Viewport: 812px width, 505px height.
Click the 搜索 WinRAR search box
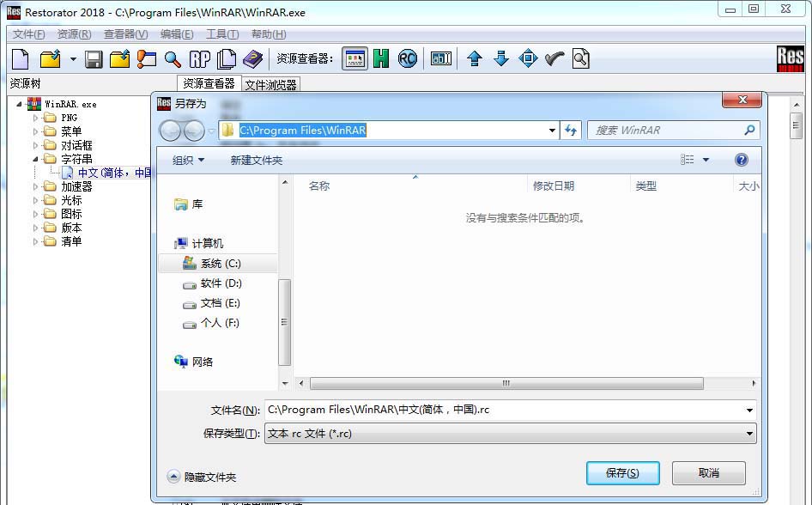pyautogui.click(x=673, y=131)
